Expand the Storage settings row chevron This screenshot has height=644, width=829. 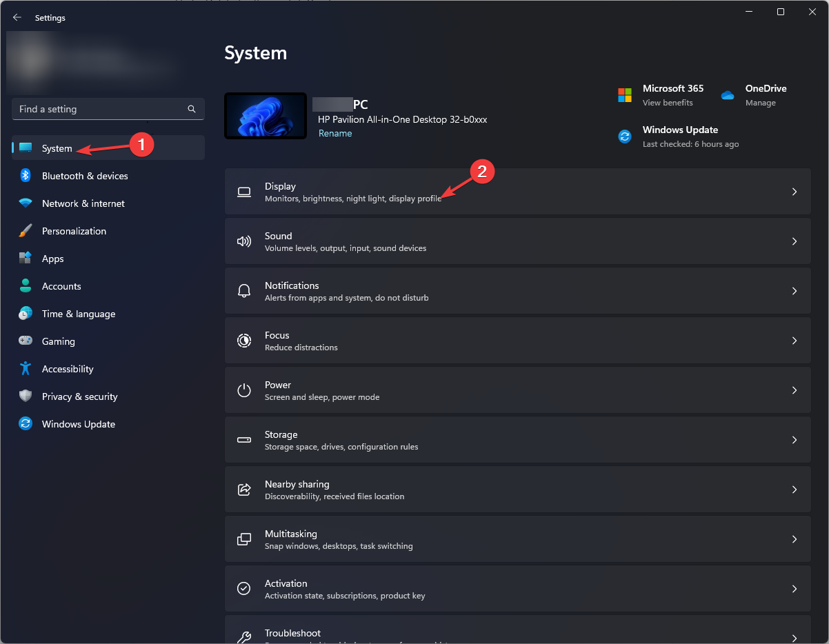[794, 439]
